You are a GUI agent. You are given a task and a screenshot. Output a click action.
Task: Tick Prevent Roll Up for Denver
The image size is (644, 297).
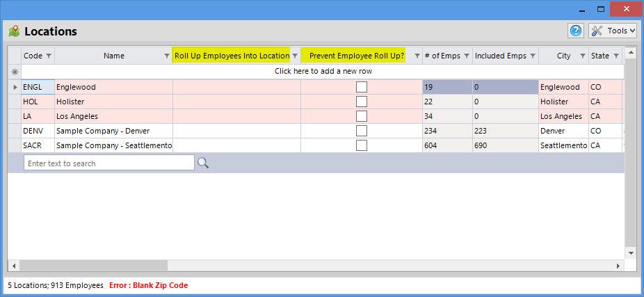[x=362, y=131]
